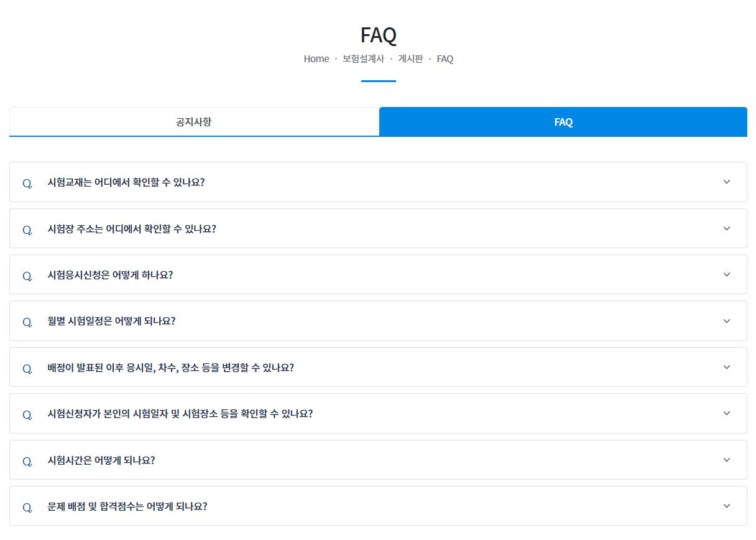Click the Q icon beside the 배정 변경 question
The height and width of the screenshot is (540, 756).
click(27, 367)
